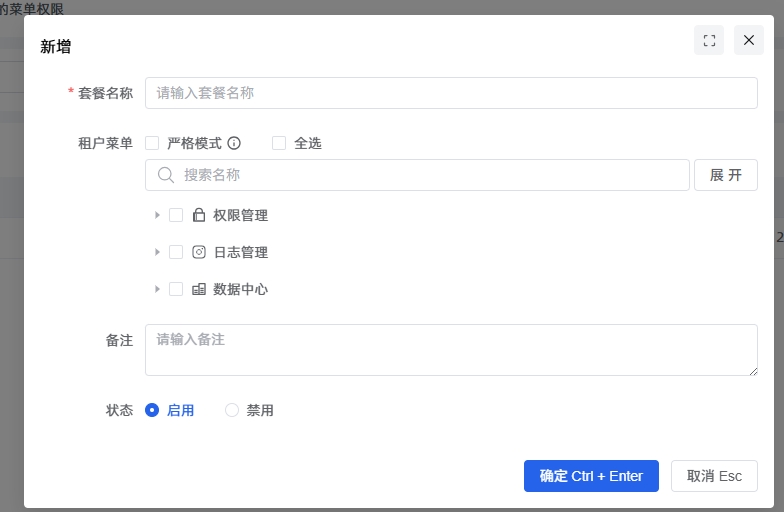Click the data center icon for 数据中心
Image resolution: width=784 pixels, height=512 pixels.
click(199, 289)
